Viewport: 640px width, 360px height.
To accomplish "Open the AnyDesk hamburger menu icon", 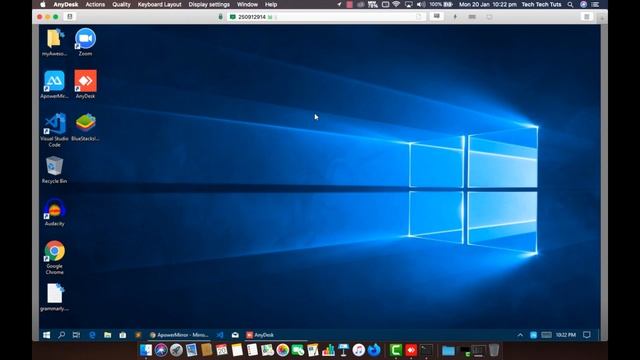I will (587, 17).
